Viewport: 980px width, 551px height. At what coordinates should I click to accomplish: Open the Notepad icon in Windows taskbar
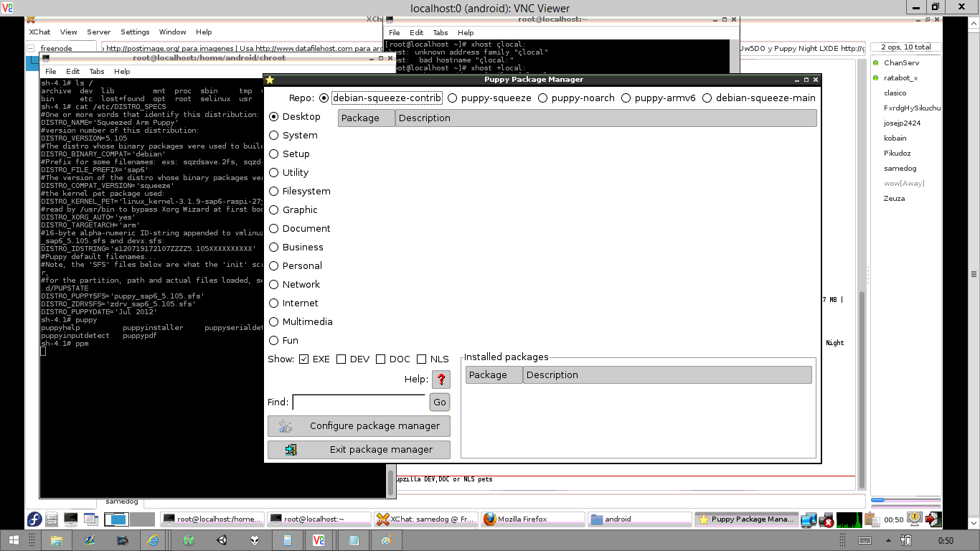point(354,540)
